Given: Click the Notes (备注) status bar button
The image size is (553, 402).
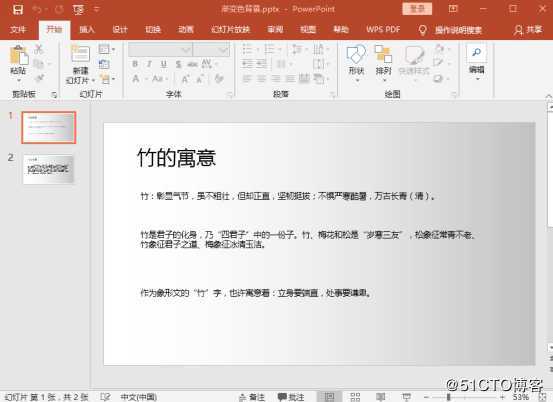Looking at the screenshot, I should pyautogui.click(x=252, y=397).
